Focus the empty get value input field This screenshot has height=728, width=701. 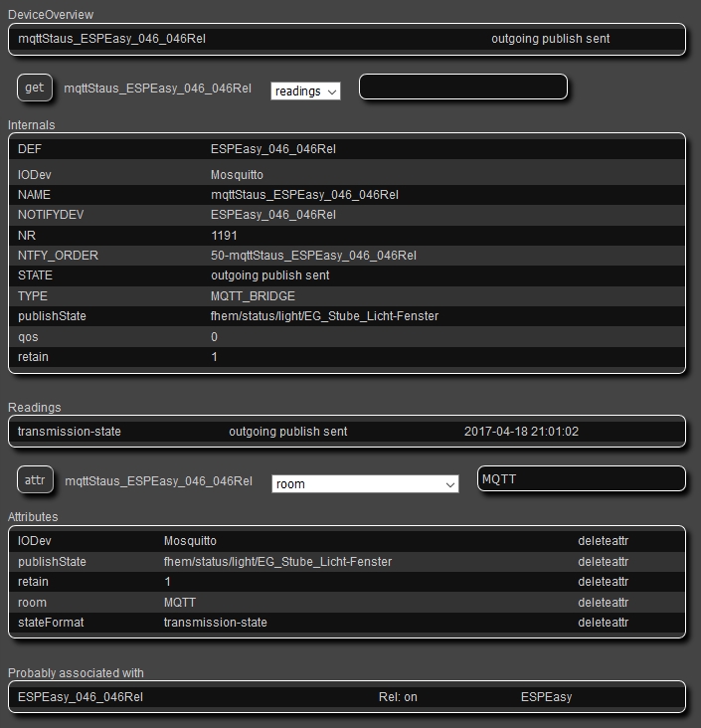(x=462, y=88)
